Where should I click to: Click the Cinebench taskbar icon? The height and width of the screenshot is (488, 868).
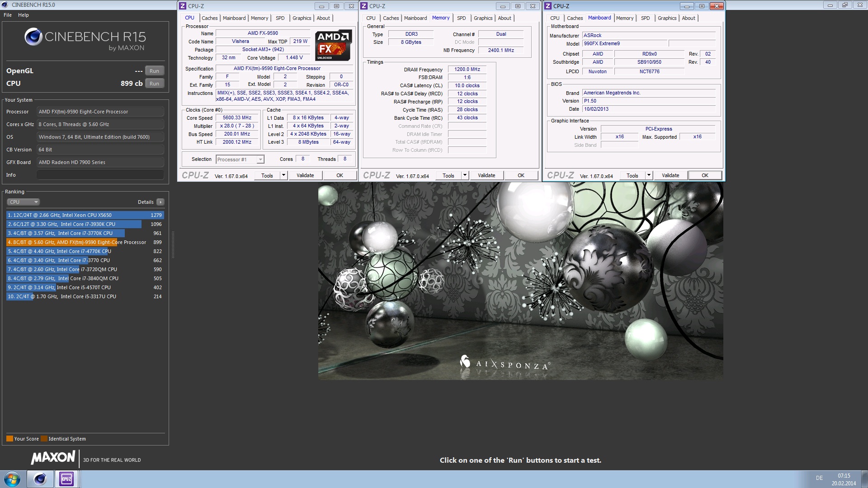pyautogui.click(x=40, y=479)
